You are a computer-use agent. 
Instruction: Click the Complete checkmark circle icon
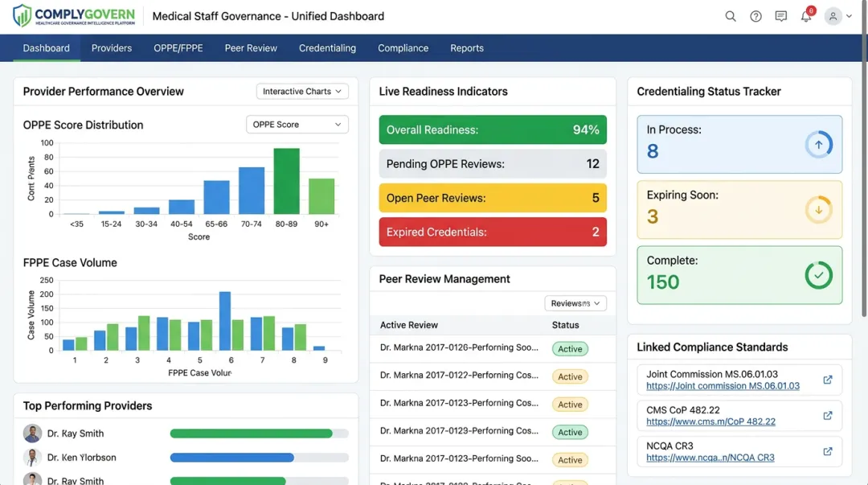(818, 276)
